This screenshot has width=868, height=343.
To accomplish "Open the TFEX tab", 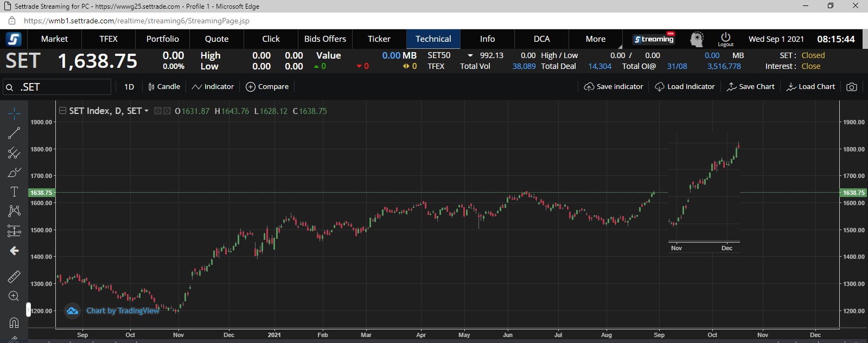I will 108,39.
